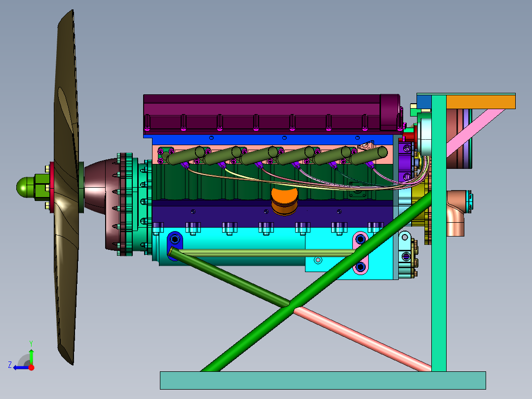
Task: Select the red origin ball of the axis triad
Action: (32, 367)
